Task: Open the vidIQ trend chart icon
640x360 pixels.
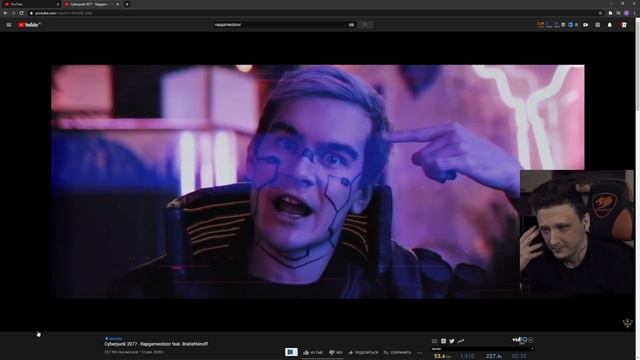Action: pos(461,341)
